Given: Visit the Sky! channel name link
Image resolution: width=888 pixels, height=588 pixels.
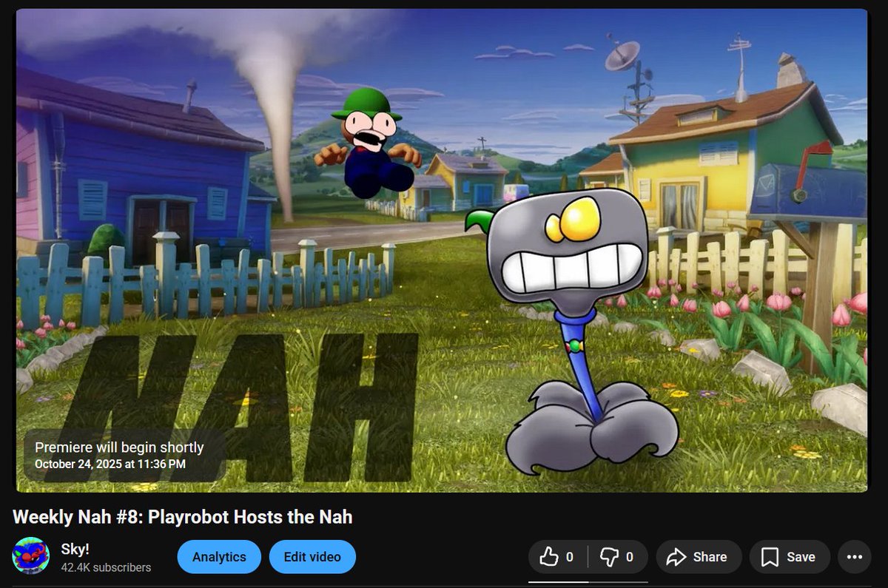Looking at the screenshot, I should [x=75, y=549].
